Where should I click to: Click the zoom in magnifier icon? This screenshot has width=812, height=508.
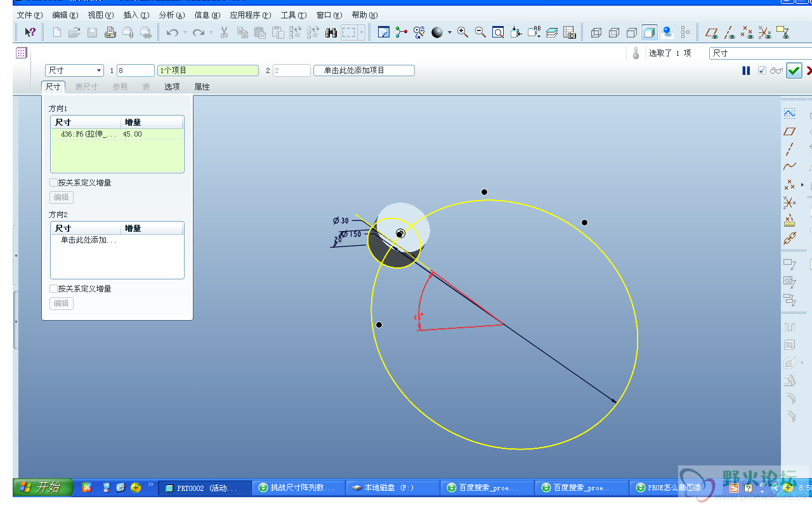[x=462, y=32]
